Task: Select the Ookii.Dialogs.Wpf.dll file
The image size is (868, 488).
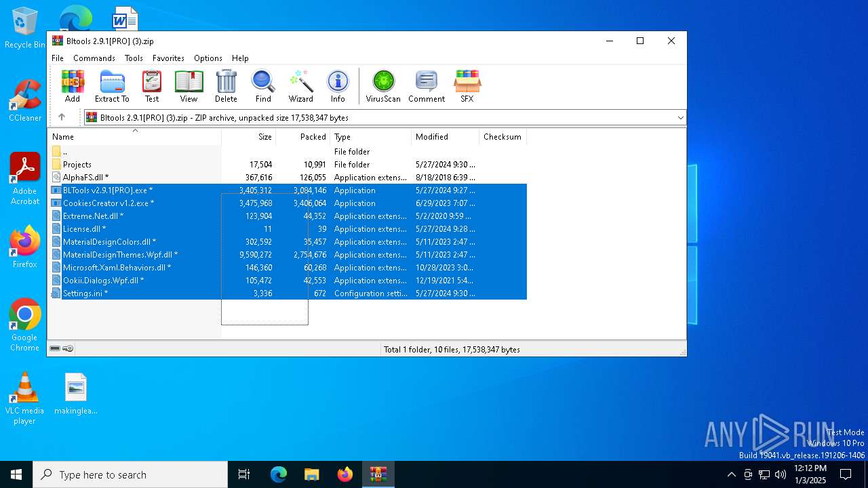Action: (288, 281)
